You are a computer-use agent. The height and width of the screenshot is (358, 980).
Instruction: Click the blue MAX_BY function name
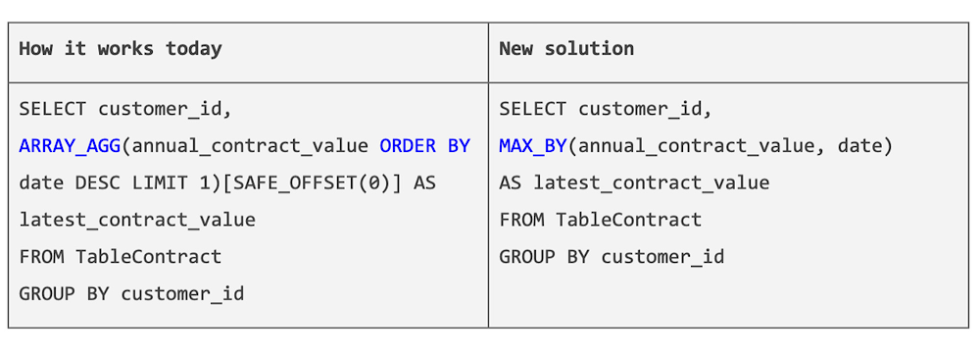532,146
